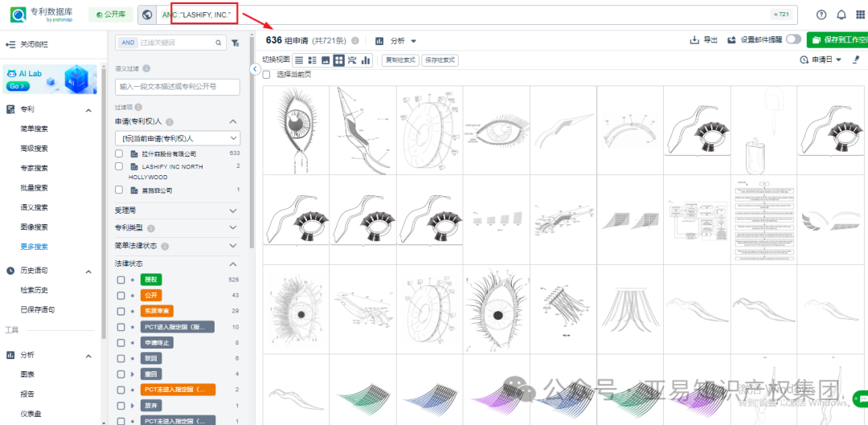The height and width of the screenshot is (425, 868).
Task: Open the 分析 dropdown above results
Action: pyautogui.click(x=403, y=41)
